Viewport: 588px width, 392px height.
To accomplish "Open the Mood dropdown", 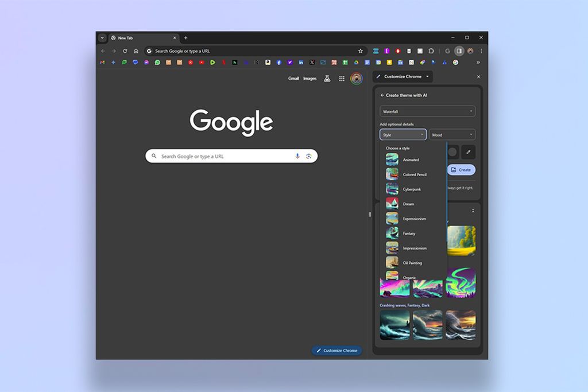I will click(452, 134).
